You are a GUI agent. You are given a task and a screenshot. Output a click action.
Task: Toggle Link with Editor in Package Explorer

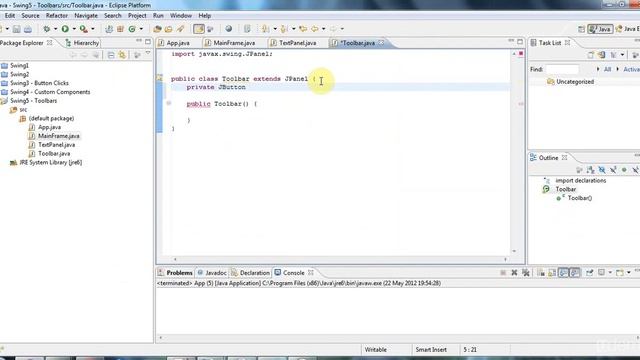point(122,55)
